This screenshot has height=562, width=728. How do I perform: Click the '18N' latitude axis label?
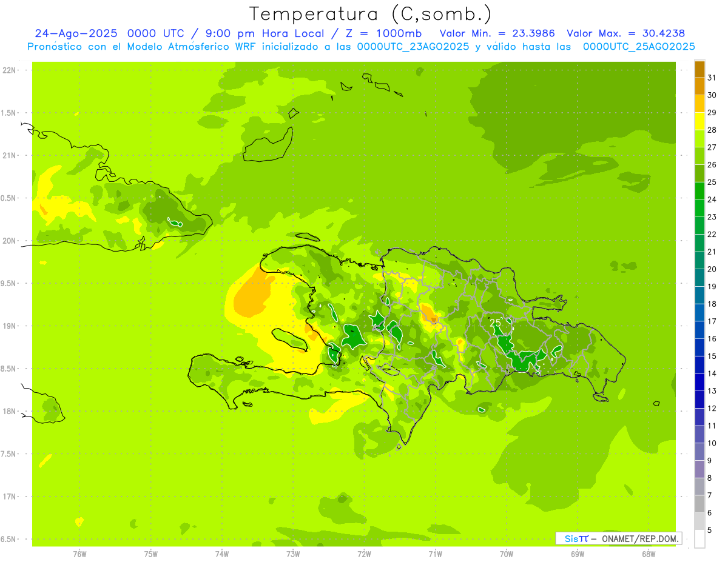click(10, 411)
